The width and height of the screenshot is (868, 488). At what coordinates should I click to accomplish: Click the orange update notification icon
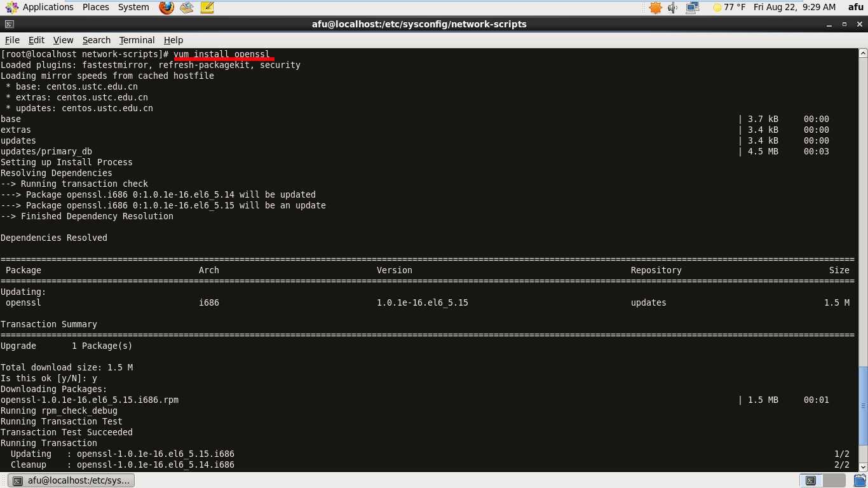pos(656,8)
